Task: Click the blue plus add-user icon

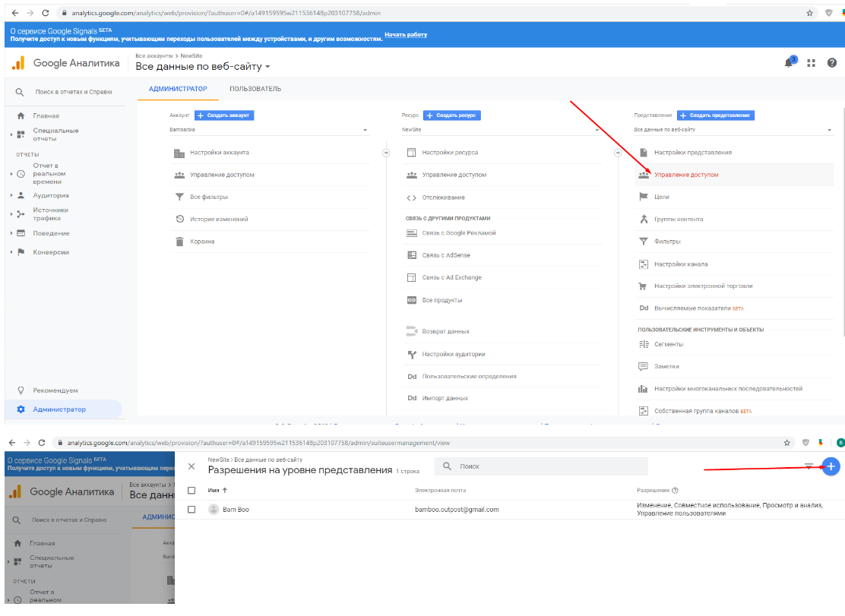Action: [x=831, y=466]
